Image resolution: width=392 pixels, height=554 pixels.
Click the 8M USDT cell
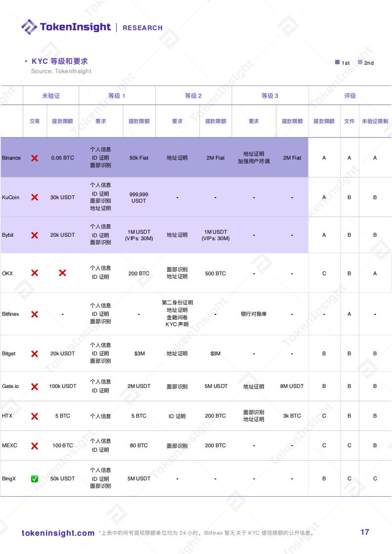(292, 386)
